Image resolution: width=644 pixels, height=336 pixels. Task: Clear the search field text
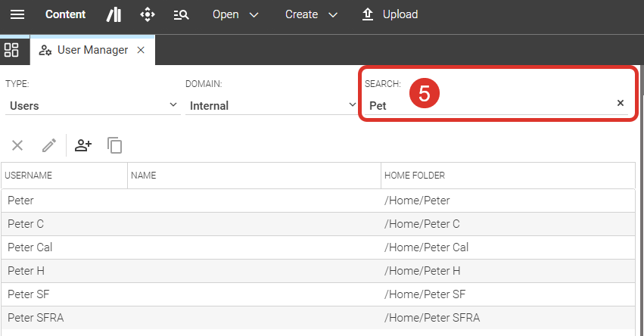(621, 103)
